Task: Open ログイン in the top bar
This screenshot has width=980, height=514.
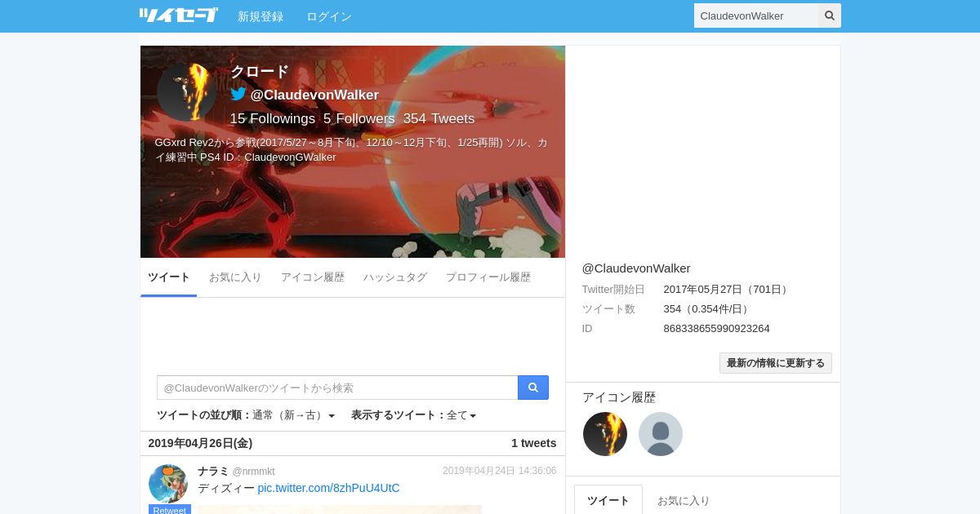Action: tap(329, 16)
